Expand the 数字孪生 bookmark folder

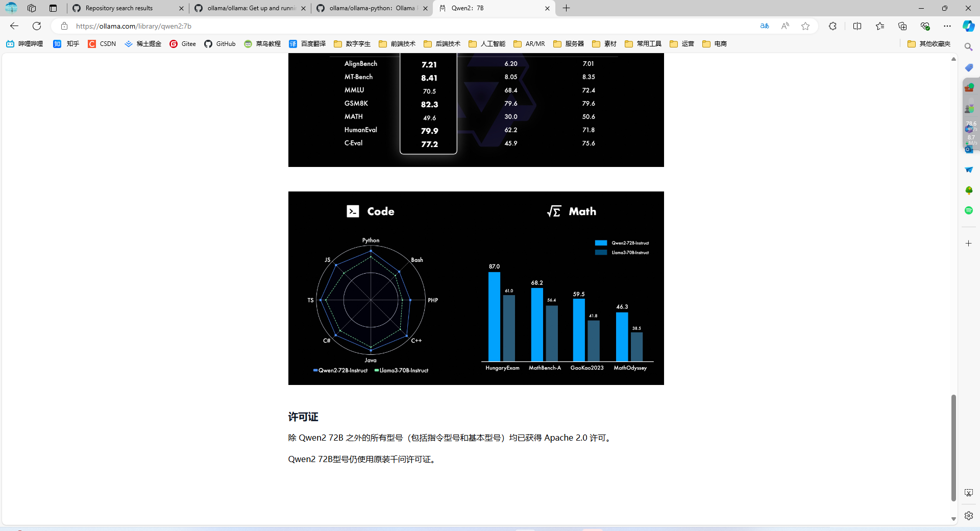point(352,44)
